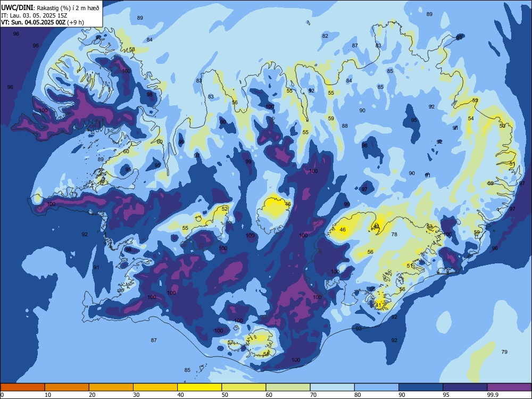The width and height of the screenshot is (532, 399).
Task: Click the bright yellow 40–50 legend swatch
Action: pyautogui.click(x=199, y=387)
